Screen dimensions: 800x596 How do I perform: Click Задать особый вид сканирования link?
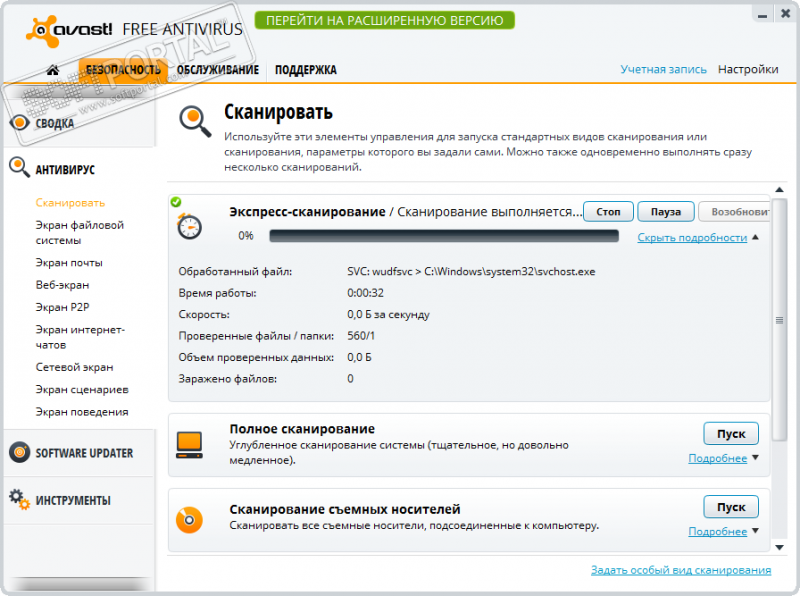pyautogui.click(x=681, y=570)
